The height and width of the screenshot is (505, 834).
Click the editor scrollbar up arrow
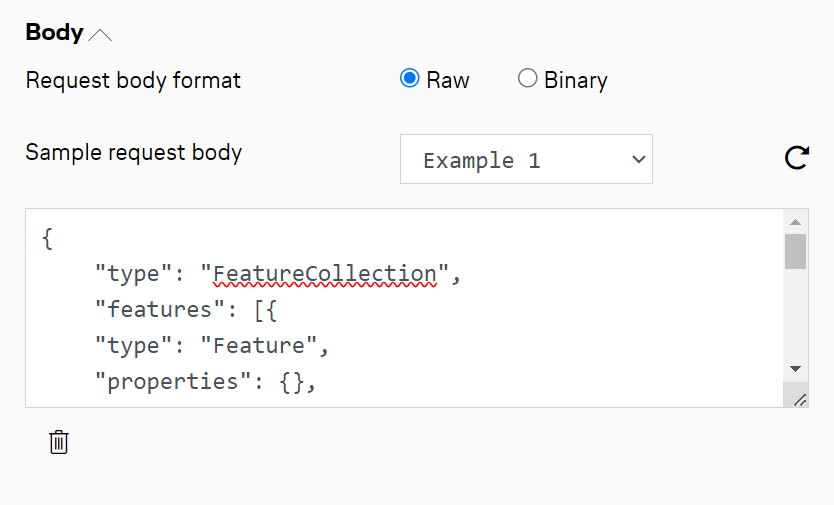795,222
